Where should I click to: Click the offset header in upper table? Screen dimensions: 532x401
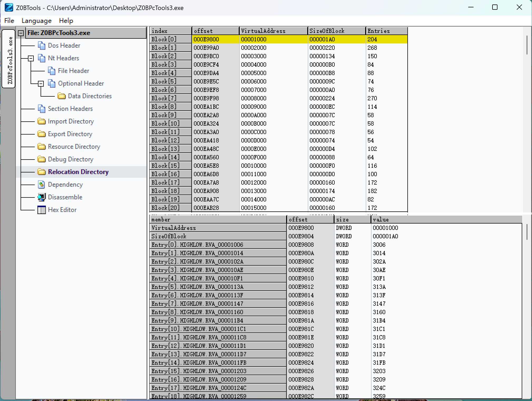216,31
